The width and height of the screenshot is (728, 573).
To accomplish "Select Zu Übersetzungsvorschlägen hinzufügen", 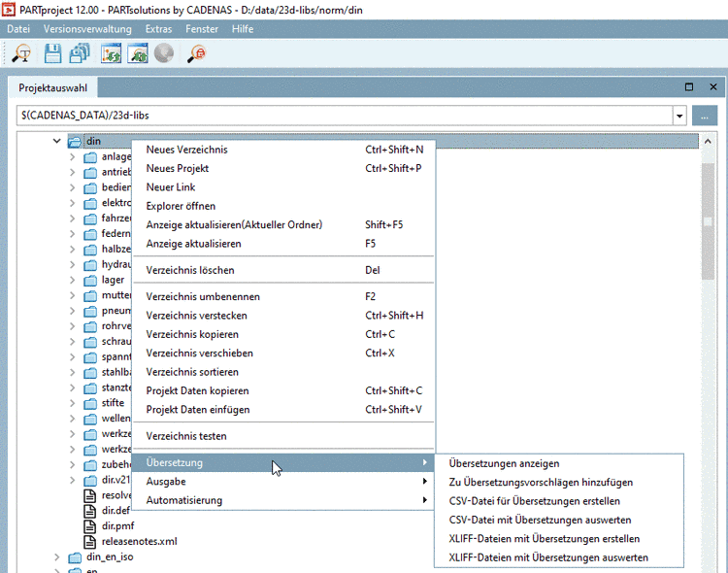I will [559, 483].
